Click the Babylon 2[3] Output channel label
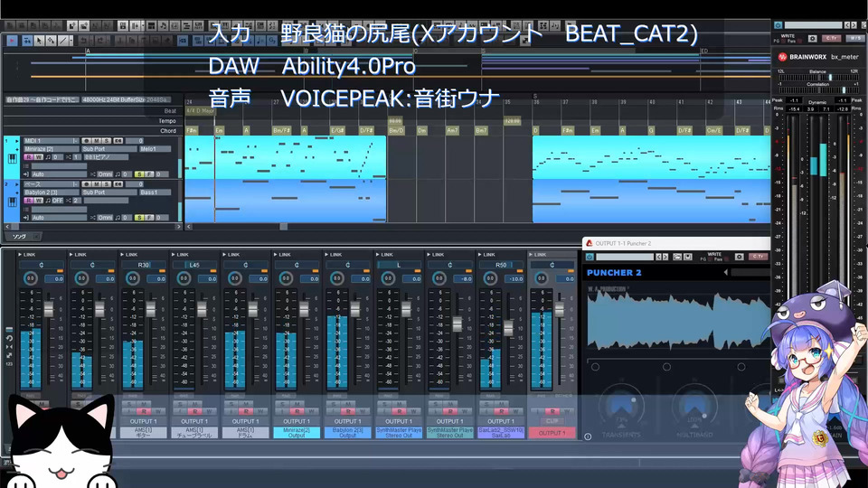 347,433
